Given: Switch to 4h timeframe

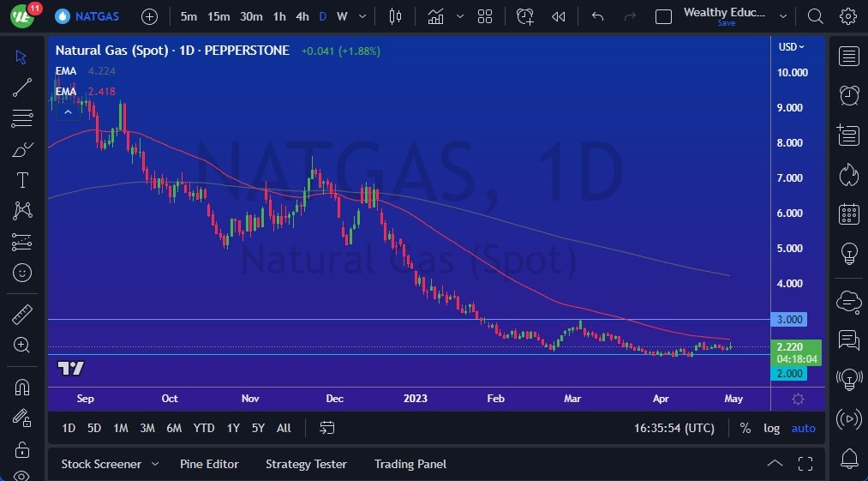Looking at the screenshot, I should pos(302,16).
